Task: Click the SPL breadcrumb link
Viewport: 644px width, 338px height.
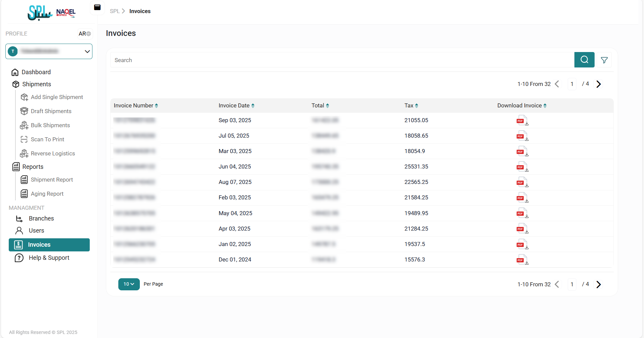Action: 115,11
